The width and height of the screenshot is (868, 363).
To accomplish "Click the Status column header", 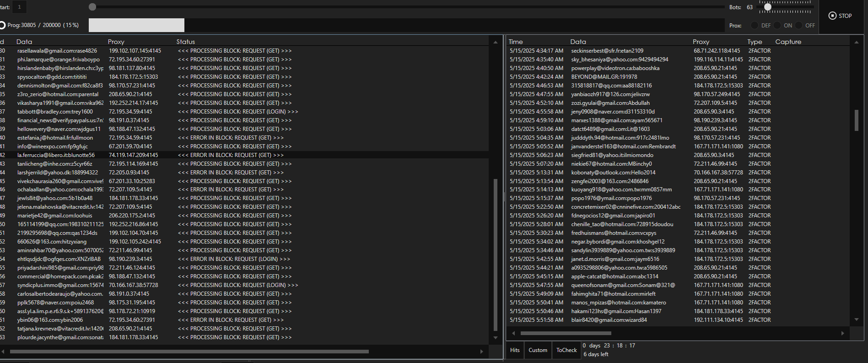I will (x=186, y=42).
